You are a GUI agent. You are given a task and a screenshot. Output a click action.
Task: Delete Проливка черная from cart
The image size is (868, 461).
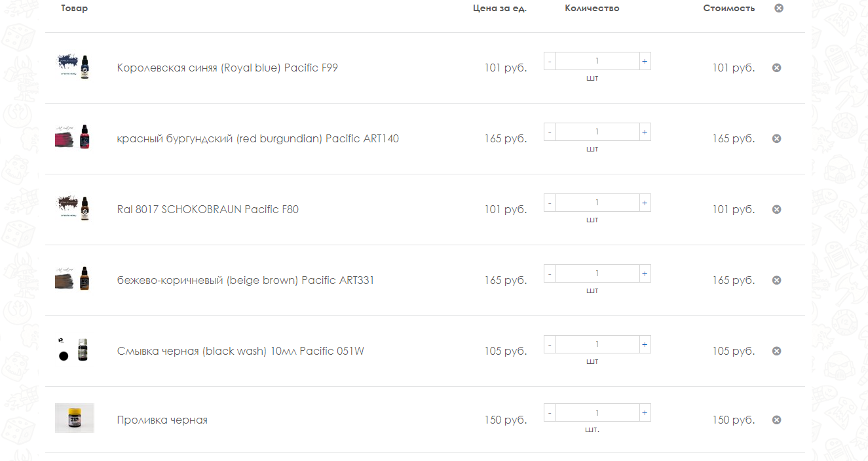tap(777, 420)
